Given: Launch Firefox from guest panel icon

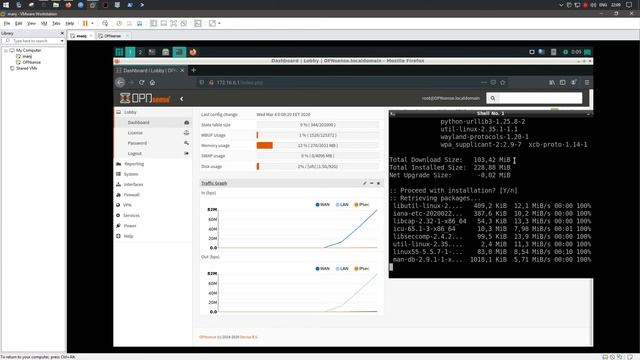Looking at the screenshot, I should coord(193,52).
